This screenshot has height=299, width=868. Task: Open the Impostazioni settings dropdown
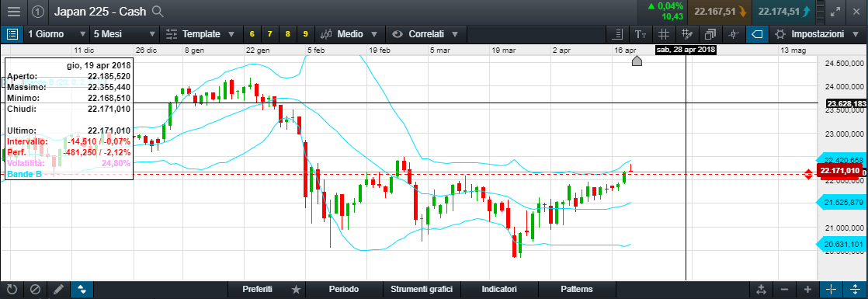pyautogui.click(x=816, y=34)
